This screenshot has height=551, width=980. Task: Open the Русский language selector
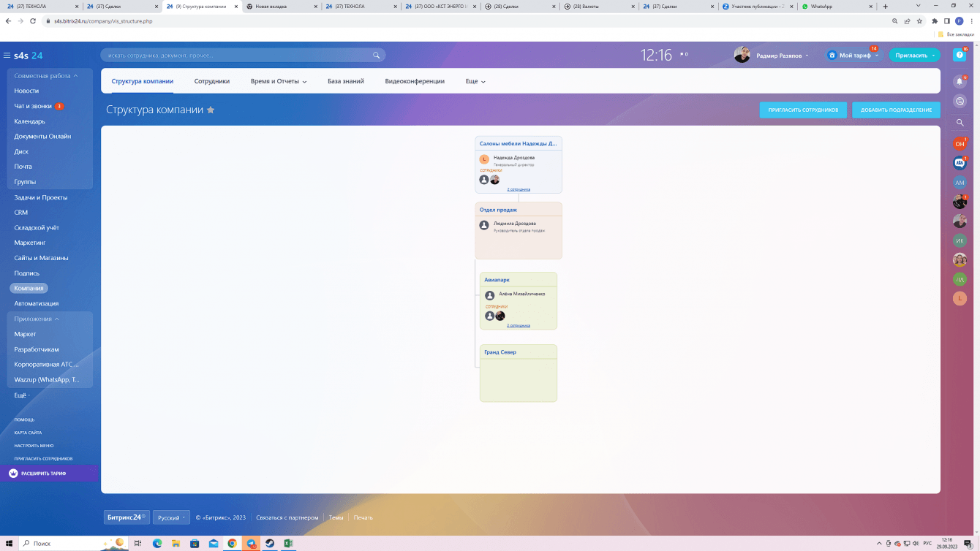[171, 517]
